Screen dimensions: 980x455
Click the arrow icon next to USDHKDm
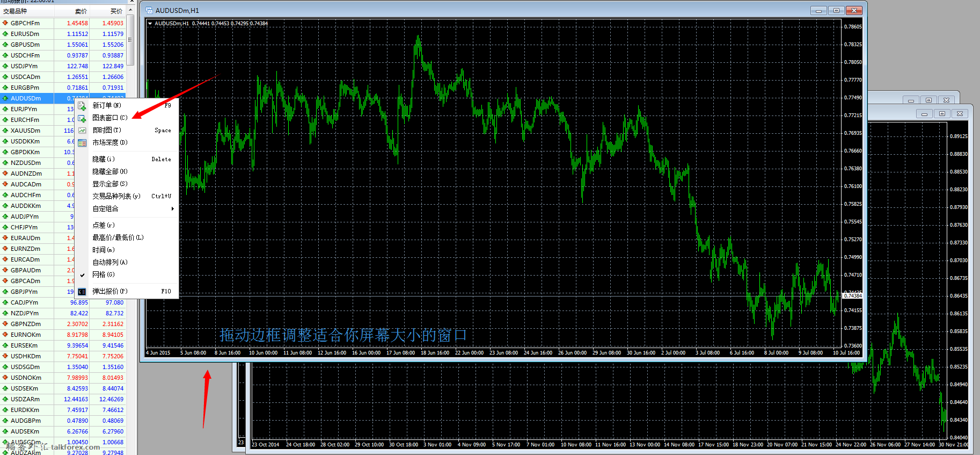[5, 356]
